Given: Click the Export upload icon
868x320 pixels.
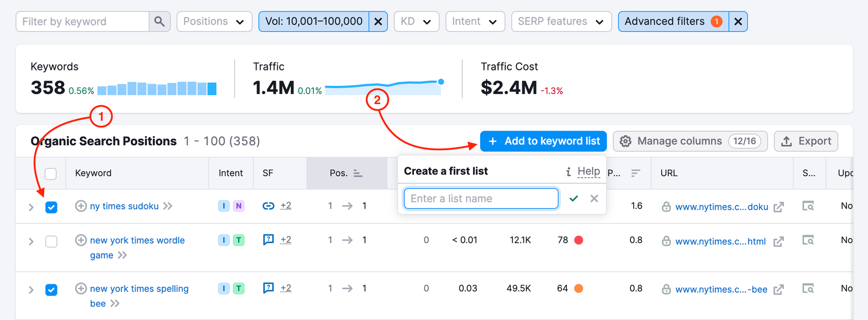Looking at the screenshot, I should point(787,141).
